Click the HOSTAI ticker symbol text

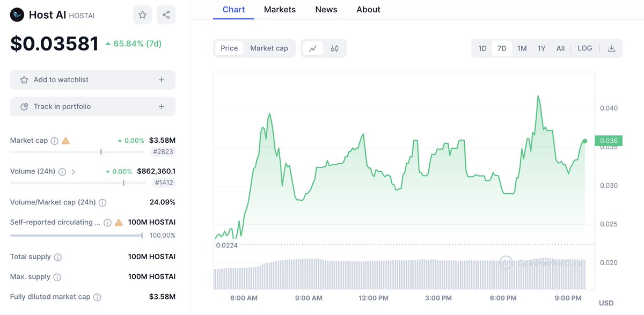pyautogui.click(x=82, y=16)
